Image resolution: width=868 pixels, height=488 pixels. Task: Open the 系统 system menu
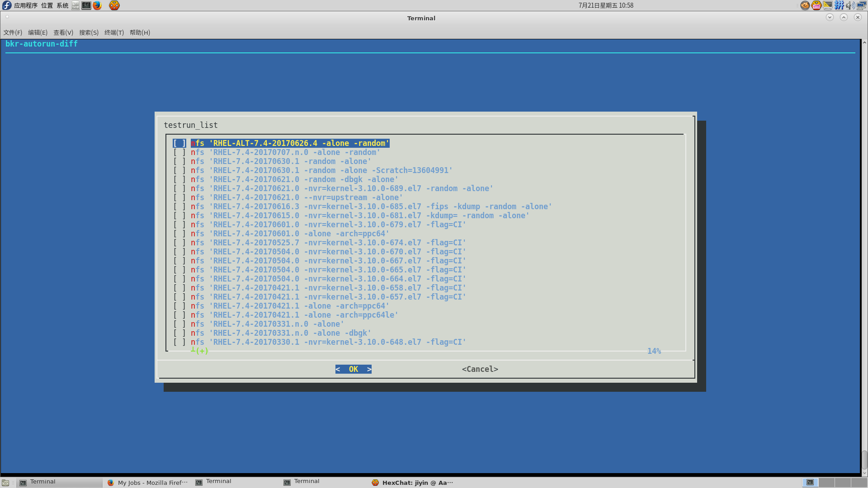click(62, 5)
